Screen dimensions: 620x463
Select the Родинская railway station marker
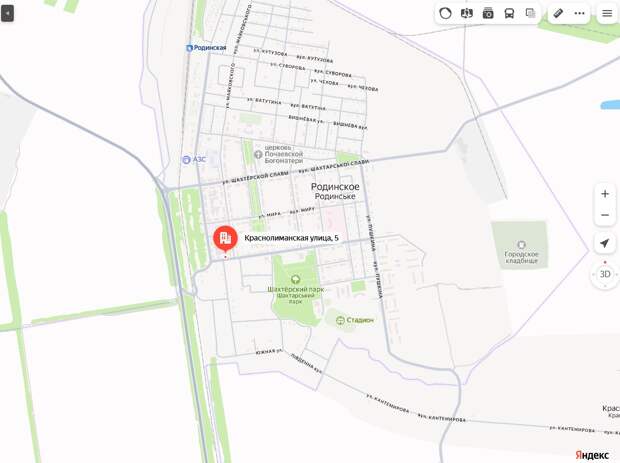[x=206, y=48]
